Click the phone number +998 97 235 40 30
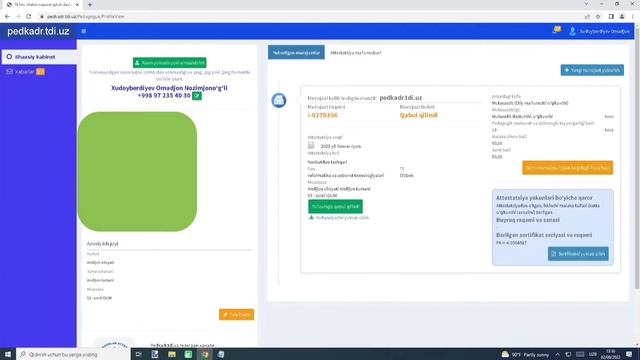Screen dimensions: 640x360 164,96
